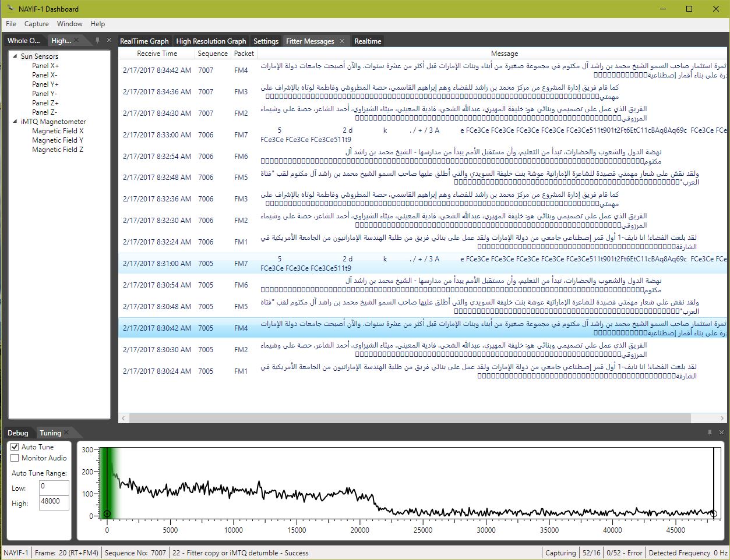
Task: Click left arrow of messages horizontal scrollbar
Action: pos(123,418)
